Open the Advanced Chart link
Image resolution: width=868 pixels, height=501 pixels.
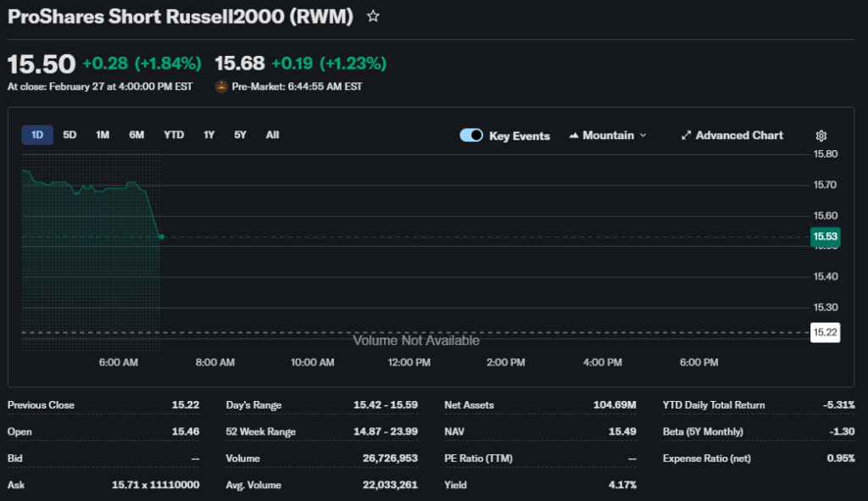point(739,136)
